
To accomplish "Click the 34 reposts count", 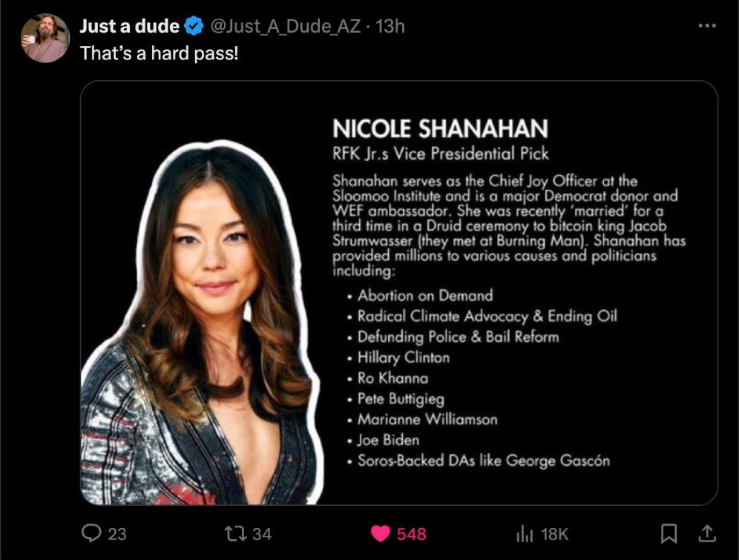I will click(x=262, y=534).
